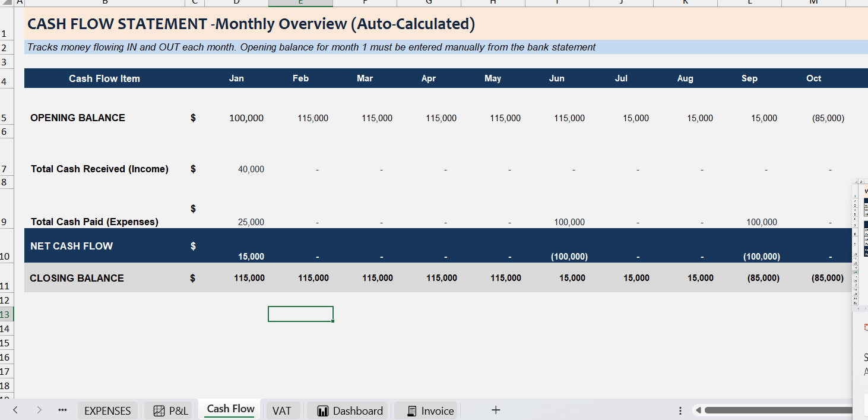Switch to the EXPENSES sheet tab
868x420 pixels.
[x=107, y=410]
